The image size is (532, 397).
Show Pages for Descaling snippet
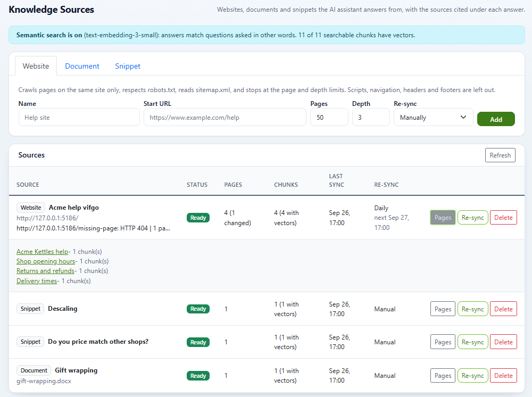point(443,309)
